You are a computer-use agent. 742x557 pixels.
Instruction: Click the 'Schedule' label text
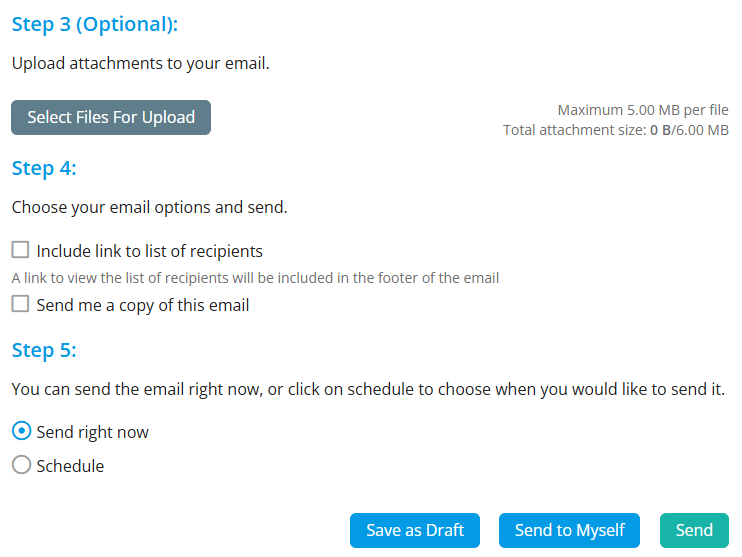pyautogui.click(x=70, y=465)
